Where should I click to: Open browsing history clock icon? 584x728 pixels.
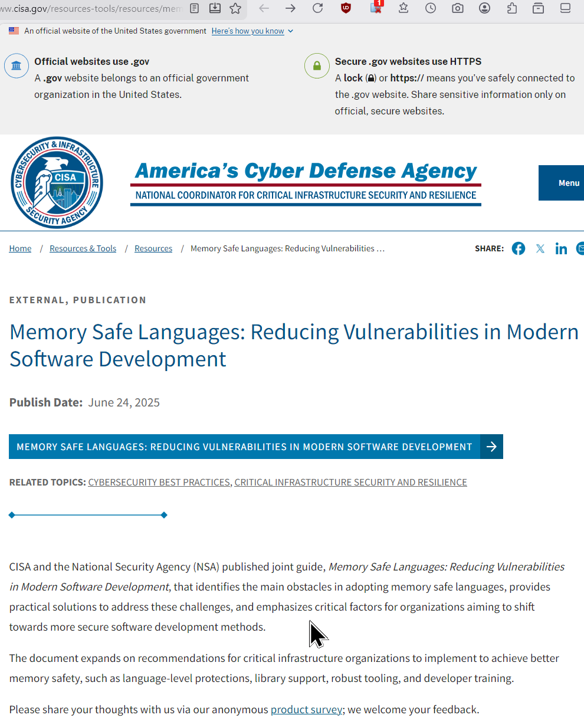pos(431,8)
